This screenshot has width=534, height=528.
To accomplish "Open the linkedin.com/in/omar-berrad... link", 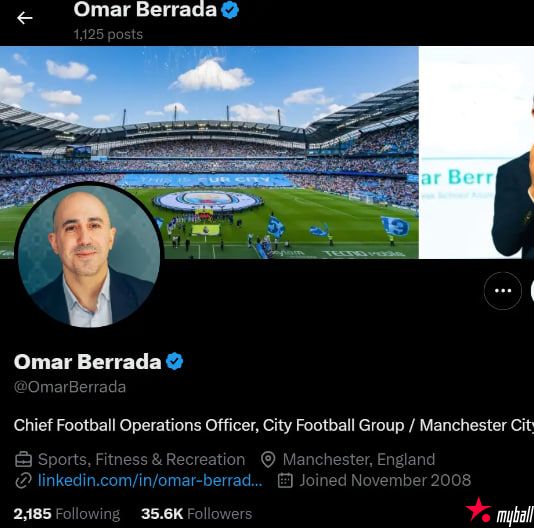I will (150, 480).
